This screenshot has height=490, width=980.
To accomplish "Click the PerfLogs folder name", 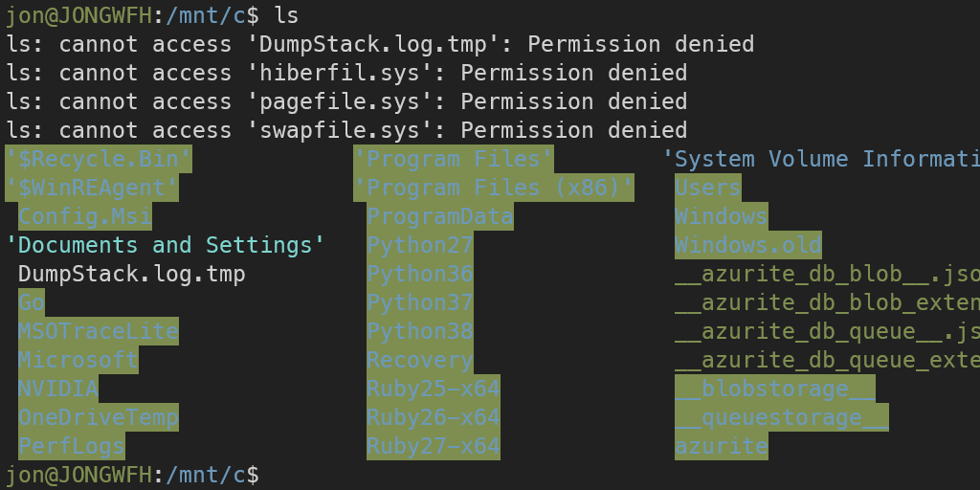I will point(71,446).
